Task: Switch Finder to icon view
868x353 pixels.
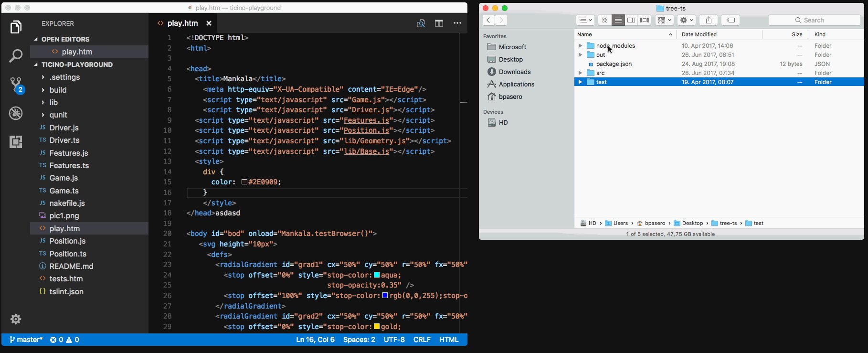Action: pos(605,20)
